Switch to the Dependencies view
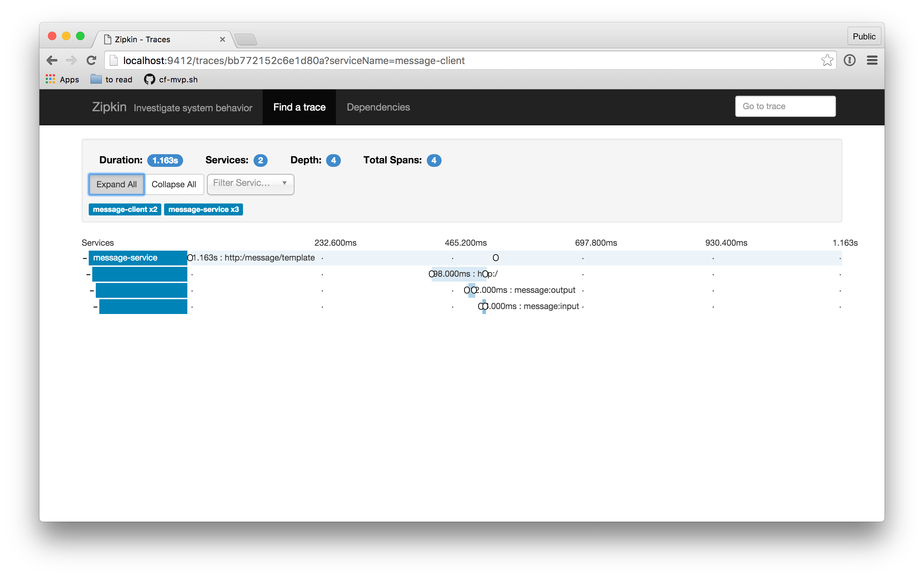The width and height of the screenshot is (924, 578). [x=378, y=107]
